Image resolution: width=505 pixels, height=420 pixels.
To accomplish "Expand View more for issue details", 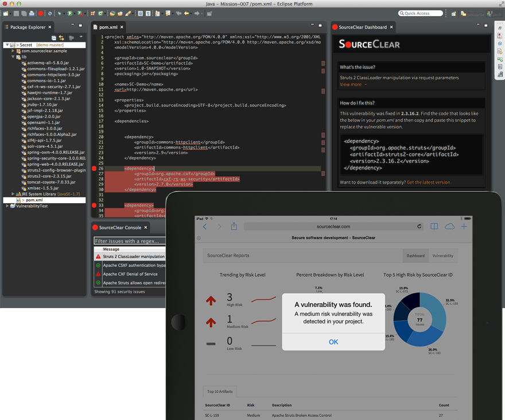I will (353, 84).
